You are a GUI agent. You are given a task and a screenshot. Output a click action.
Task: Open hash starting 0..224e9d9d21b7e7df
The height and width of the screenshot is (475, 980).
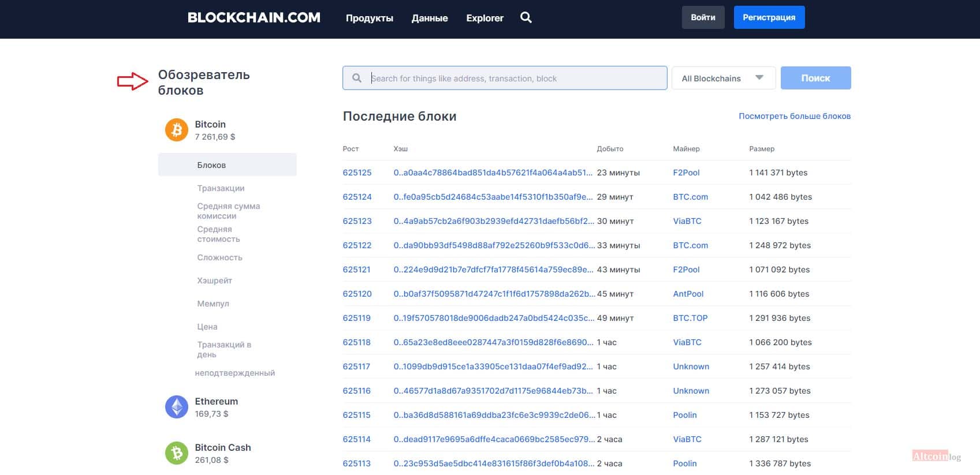coord(493,270)
